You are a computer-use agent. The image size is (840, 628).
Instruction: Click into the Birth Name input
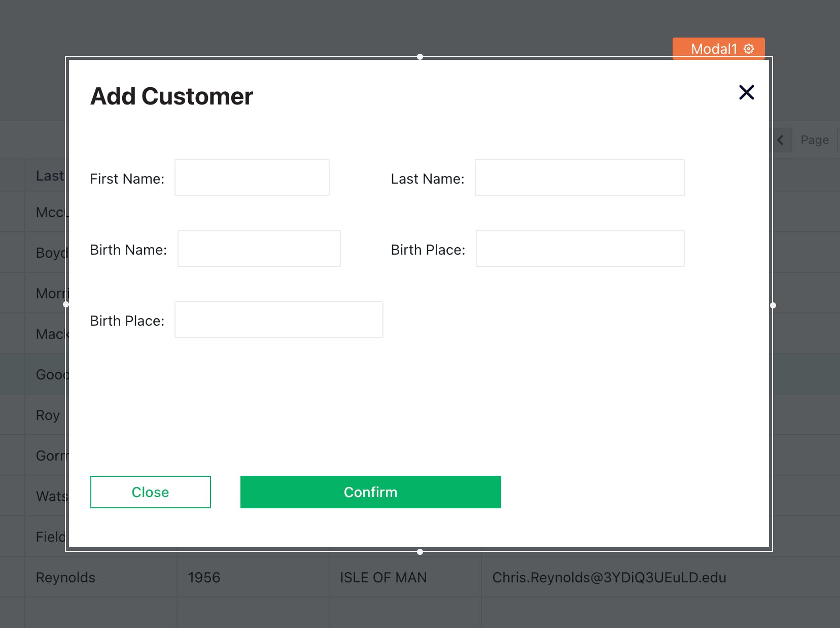tap(259, 249)
